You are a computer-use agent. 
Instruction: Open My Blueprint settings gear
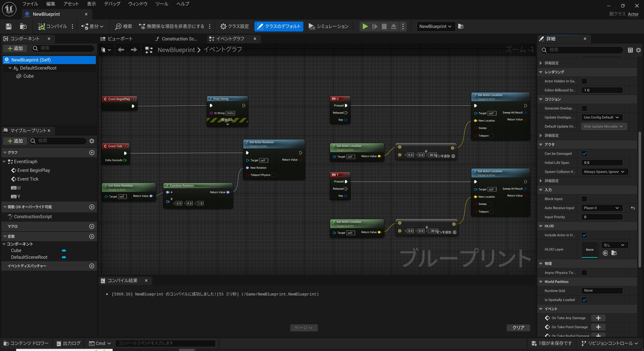(92, 141)
